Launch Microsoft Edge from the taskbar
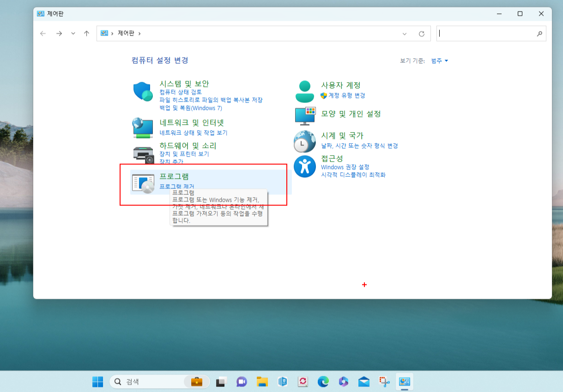563x392 pixels. point(323,382)
